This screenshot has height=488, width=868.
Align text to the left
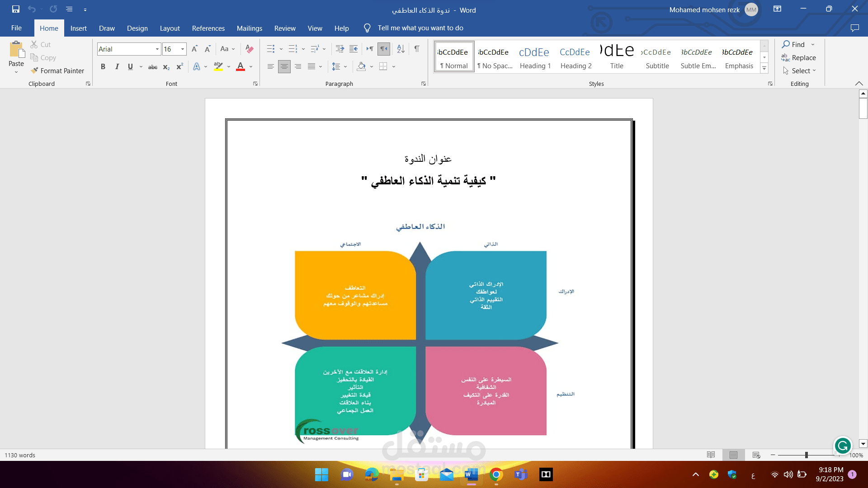(x=271, y=66)
